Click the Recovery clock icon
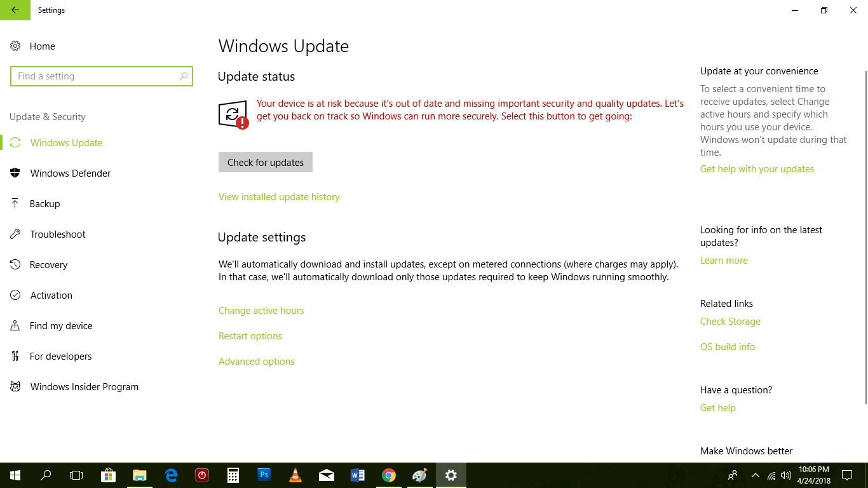The height and width of the screenshot is (488, 868). (15, 265)
